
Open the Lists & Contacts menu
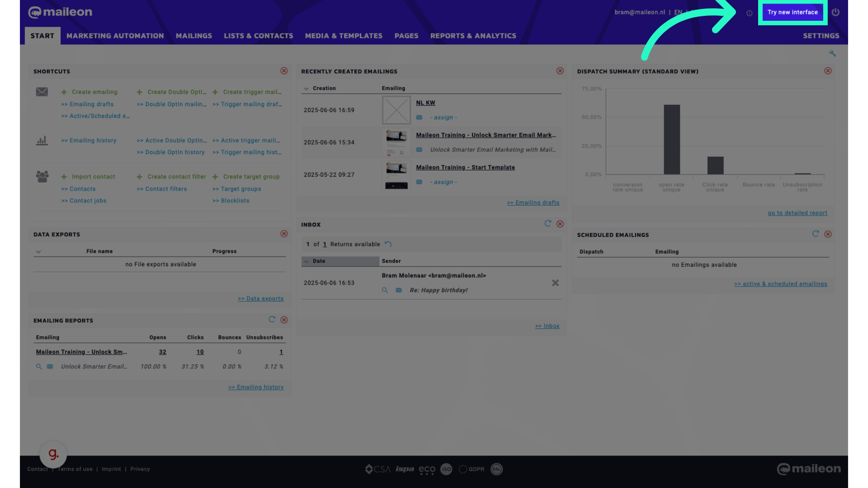click(x=259, y=36)
